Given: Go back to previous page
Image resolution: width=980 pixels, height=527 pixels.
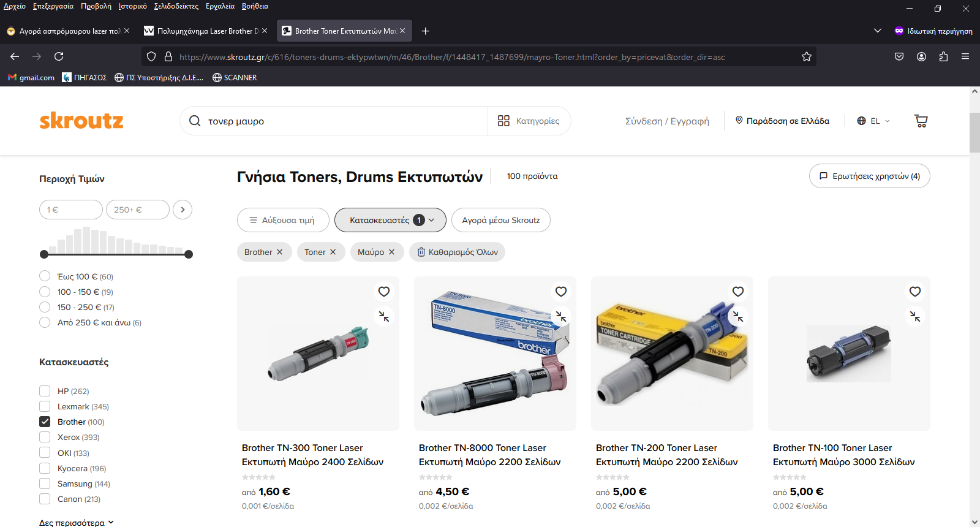Looking at the screenshot, I should (15, 56).
